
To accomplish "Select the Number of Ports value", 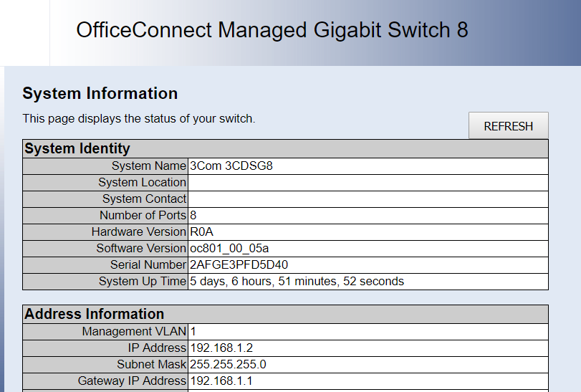I will pyautogui.click(x=193, y=215).
